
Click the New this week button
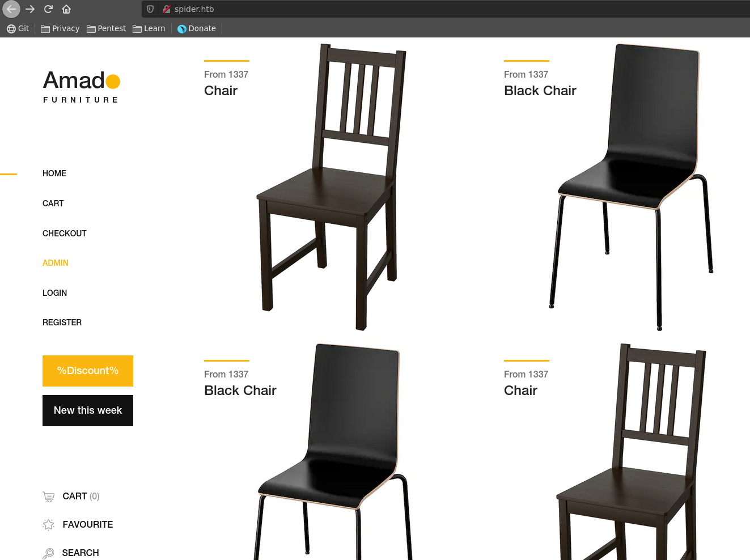(88, 410)
